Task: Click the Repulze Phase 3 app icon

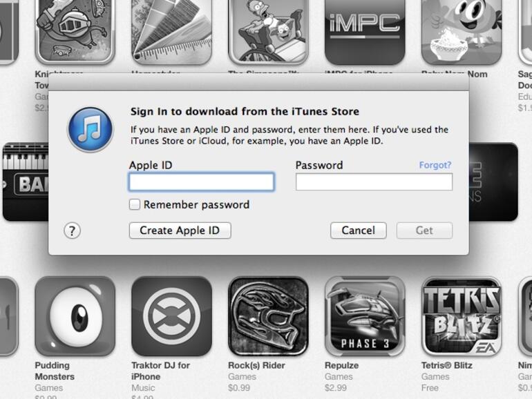Action: (x=365, y=316)
